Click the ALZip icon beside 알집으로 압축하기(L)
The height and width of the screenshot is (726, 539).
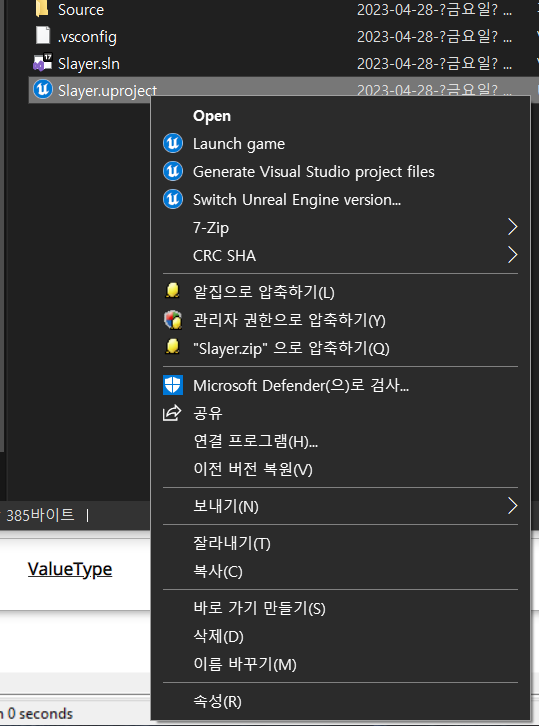click(x=173, y=291)
